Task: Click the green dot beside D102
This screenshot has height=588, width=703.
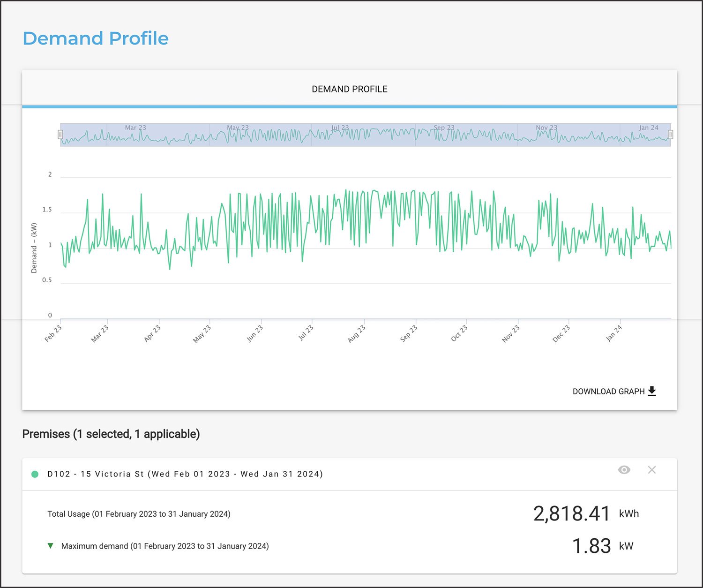Action: pyautogui.click(x=35, y=474)
